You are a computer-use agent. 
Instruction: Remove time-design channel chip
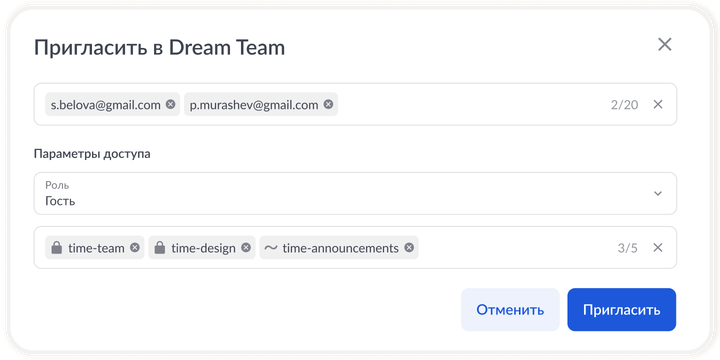tap(246, 248)
